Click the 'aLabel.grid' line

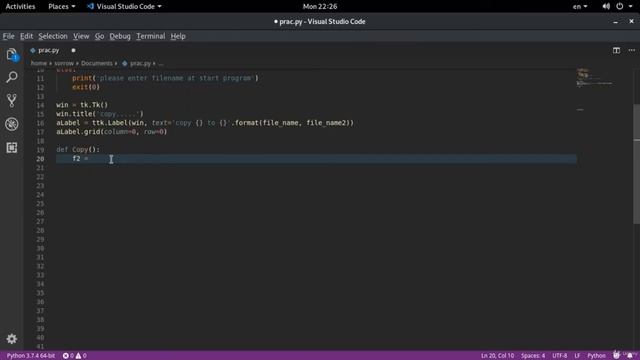tap(111, 132)
